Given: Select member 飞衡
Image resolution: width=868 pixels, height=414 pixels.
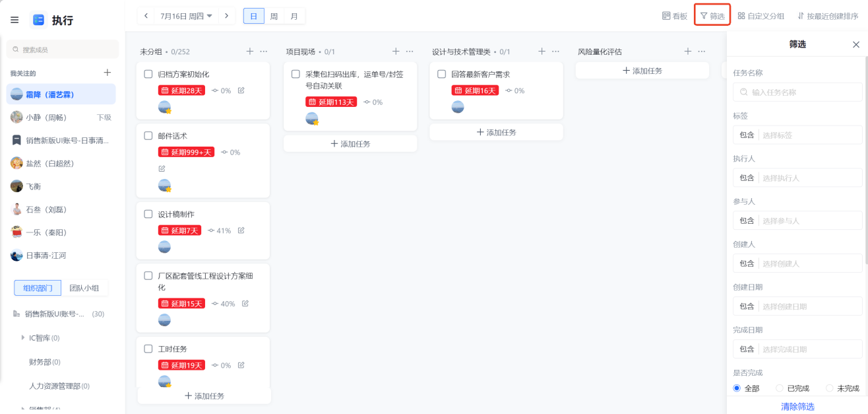Looking at the screenshot, I should 61,186.
